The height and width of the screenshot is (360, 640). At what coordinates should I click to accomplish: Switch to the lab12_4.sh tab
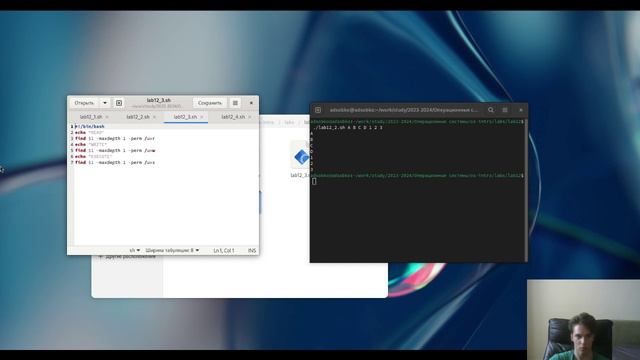233,117
